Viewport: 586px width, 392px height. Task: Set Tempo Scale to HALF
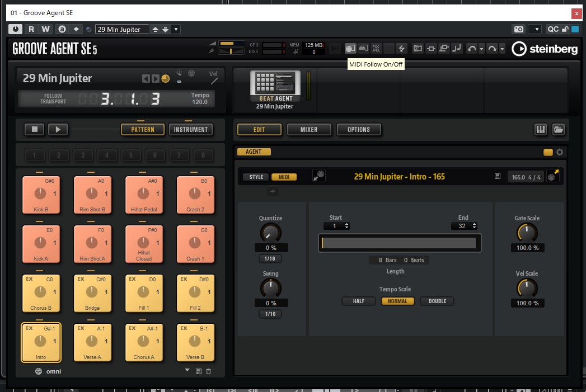tap(358, 301)
